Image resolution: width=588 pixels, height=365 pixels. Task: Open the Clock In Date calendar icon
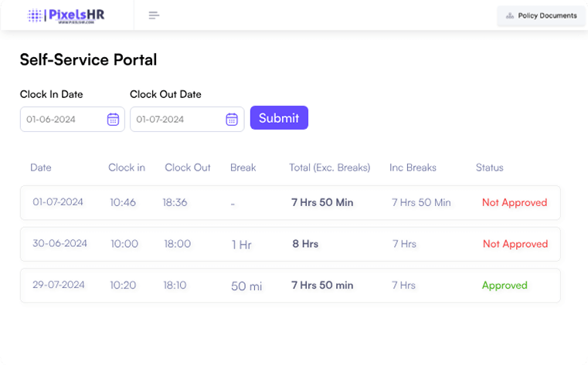(113, 119)
